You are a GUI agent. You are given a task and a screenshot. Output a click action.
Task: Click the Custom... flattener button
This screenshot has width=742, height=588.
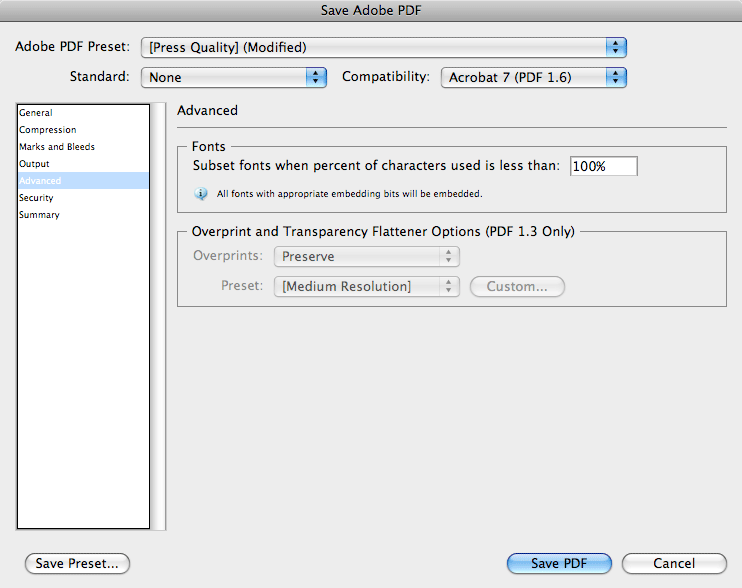(x=517, y=286)
